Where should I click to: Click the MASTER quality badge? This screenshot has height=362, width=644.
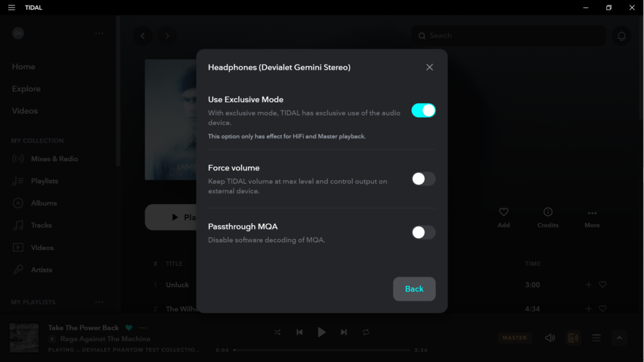click(514, 337)
